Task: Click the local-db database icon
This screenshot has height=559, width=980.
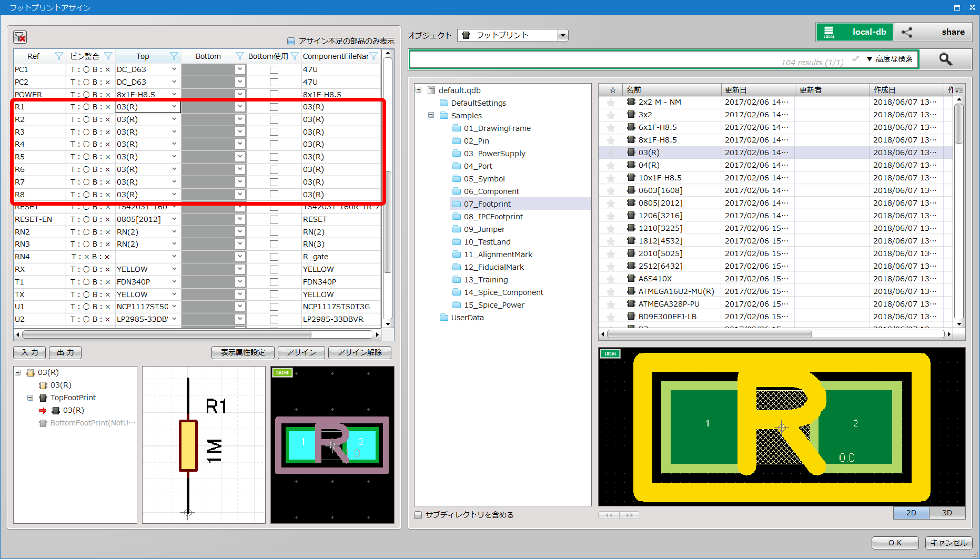Action: [x=829, y=32]
